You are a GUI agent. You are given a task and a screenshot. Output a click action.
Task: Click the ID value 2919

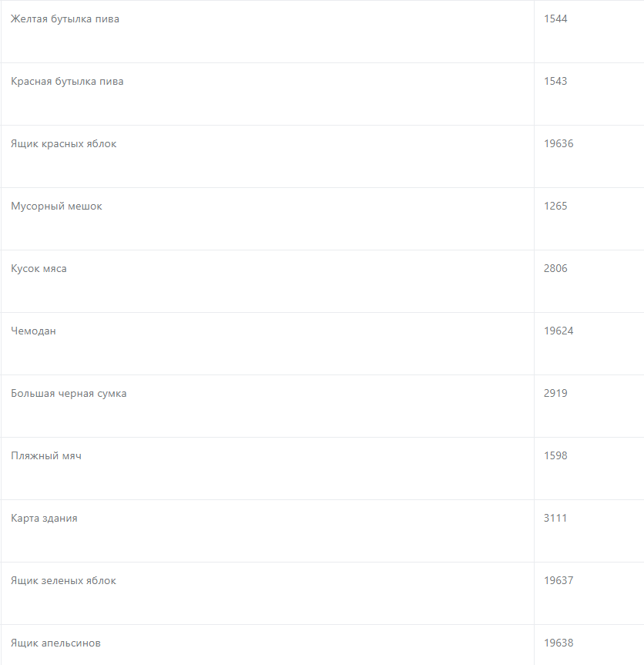[x=555, y=394]
